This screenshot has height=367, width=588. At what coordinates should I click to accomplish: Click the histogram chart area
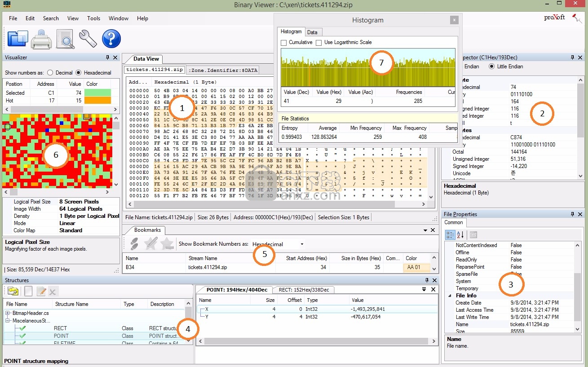coord(368,67)
